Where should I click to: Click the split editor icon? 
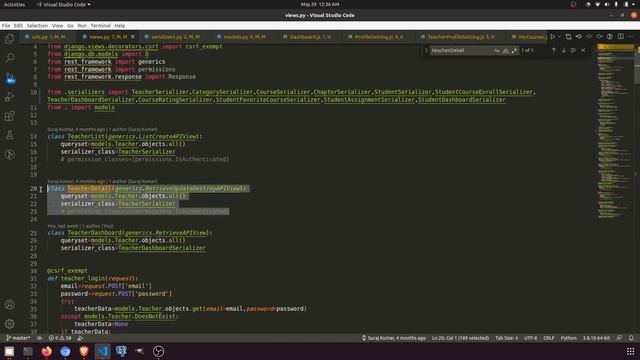[620, 37]
